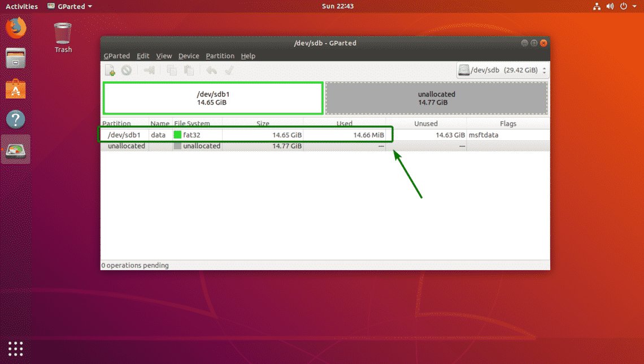The image size is (644, 364).
Task: Select the unallocated row in partition list
Action: coord(325,146)
